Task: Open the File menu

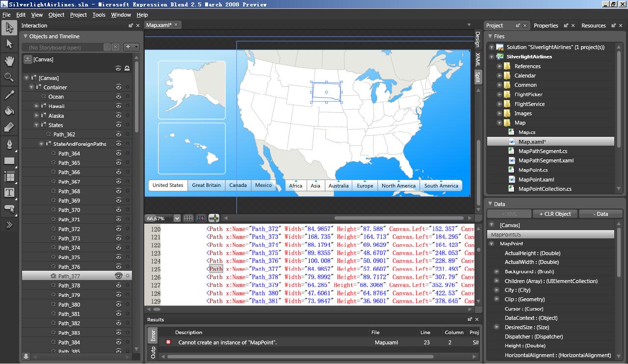Action: tap(6, 15)
